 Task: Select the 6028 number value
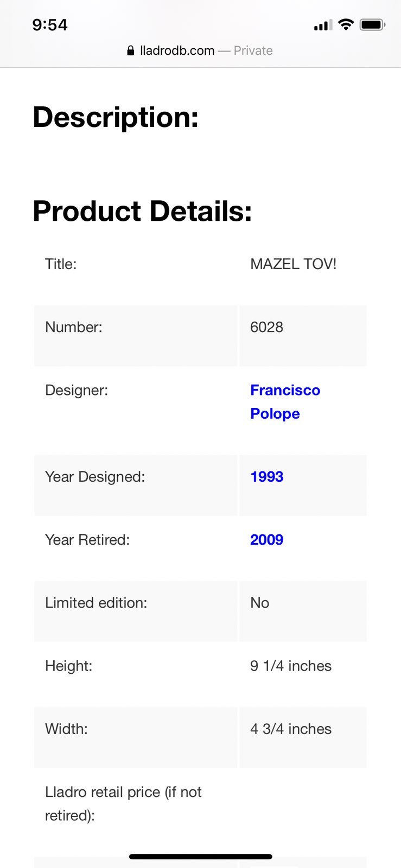tap(266, 327)
